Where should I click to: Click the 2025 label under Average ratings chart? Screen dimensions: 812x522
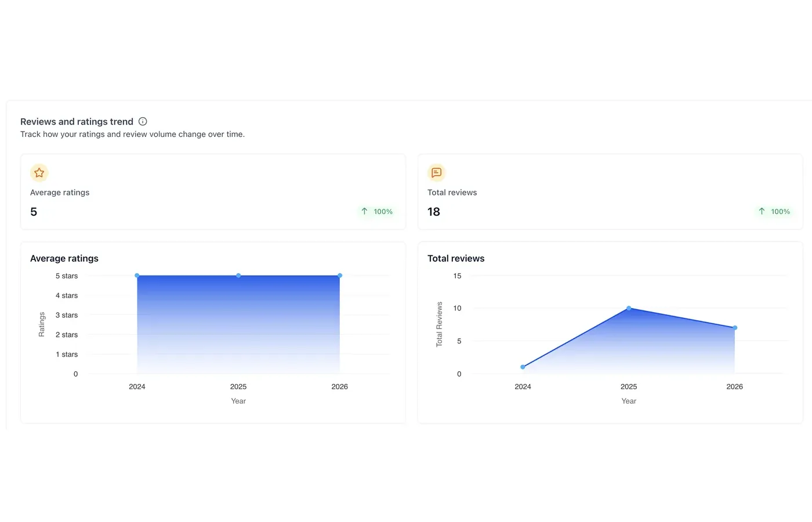pyautogui.click(x=238, y=387)
